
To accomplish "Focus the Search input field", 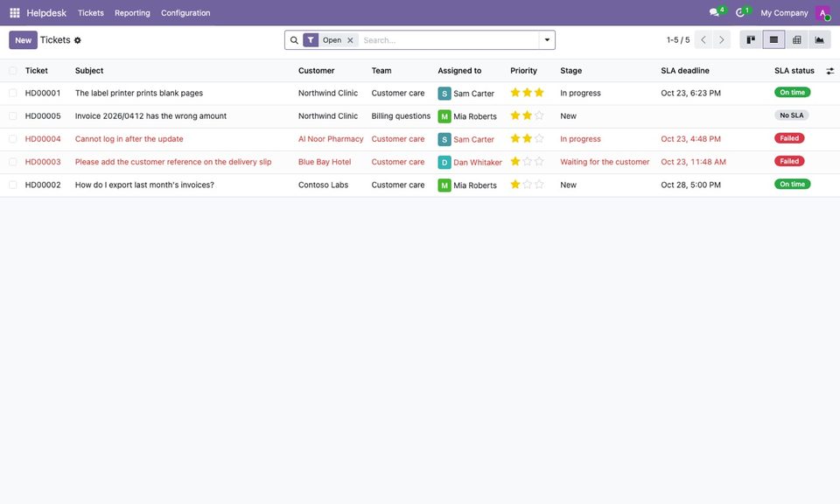I will (449, 40).
